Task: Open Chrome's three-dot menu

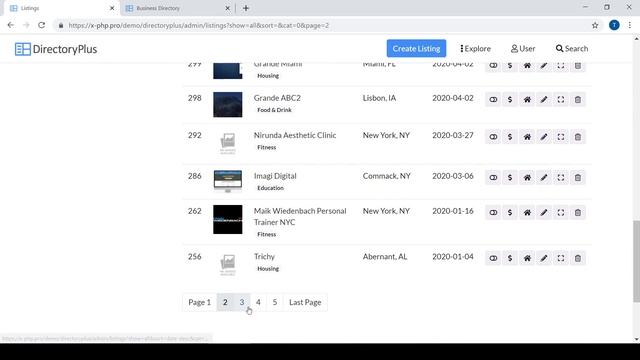Action: pyautogui.click(x=630, y=25)
